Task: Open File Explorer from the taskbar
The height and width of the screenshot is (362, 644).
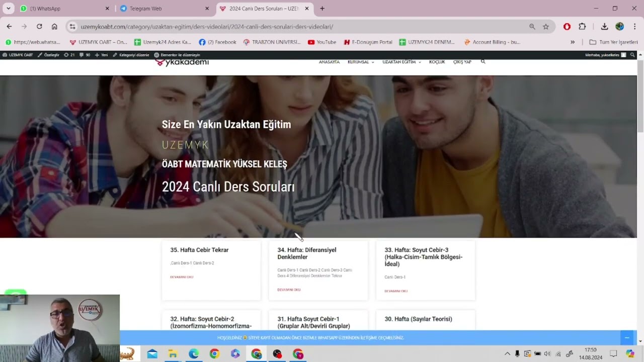Action: coord(173,354)
